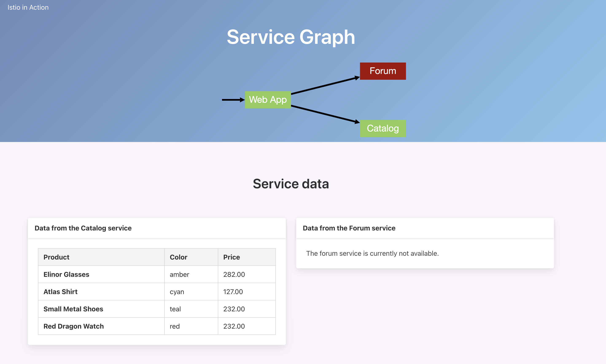Click the green Catalog service node

coord(383,128)
